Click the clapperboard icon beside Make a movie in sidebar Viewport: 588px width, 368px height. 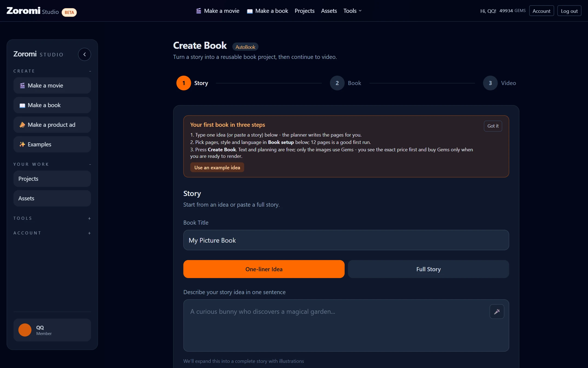pyautogui.click(x=22, y=86)
